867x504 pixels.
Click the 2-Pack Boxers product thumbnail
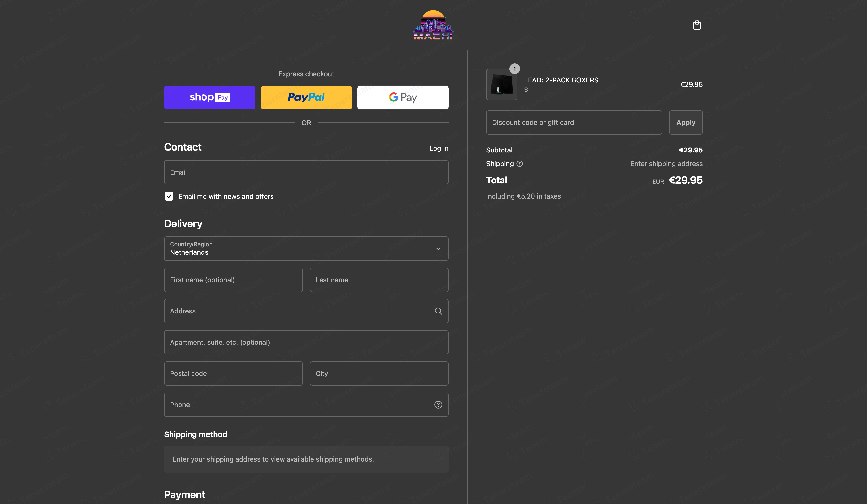point(501,84)
